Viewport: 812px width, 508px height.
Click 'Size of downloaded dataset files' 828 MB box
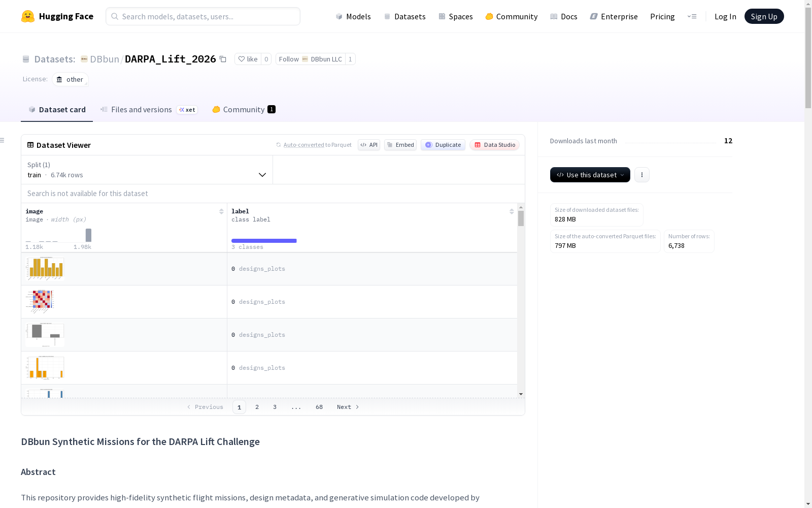coord(597,215)
